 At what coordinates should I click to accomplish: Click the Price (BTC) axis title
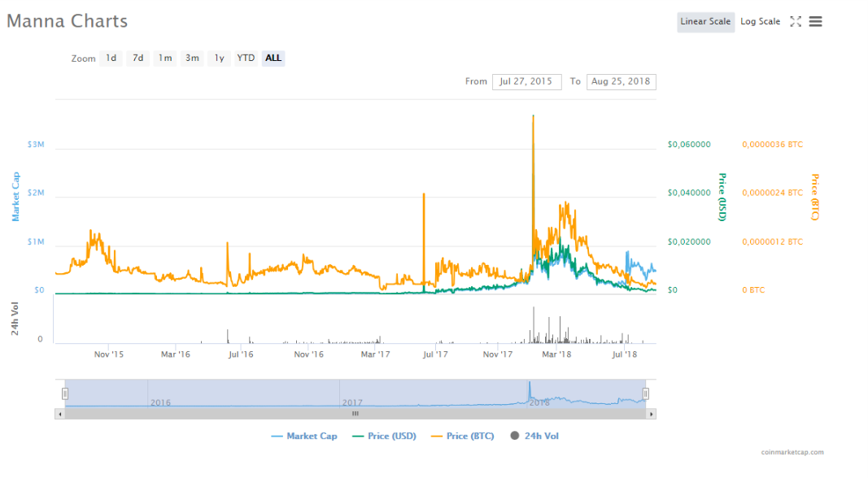(x=815, y=197)
